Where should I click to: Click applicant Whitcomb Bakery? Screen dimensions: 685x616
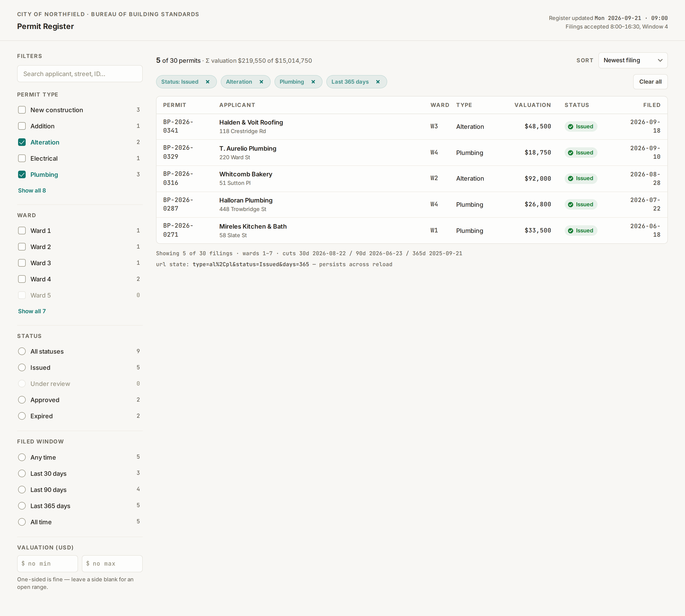tap(246, 174)
